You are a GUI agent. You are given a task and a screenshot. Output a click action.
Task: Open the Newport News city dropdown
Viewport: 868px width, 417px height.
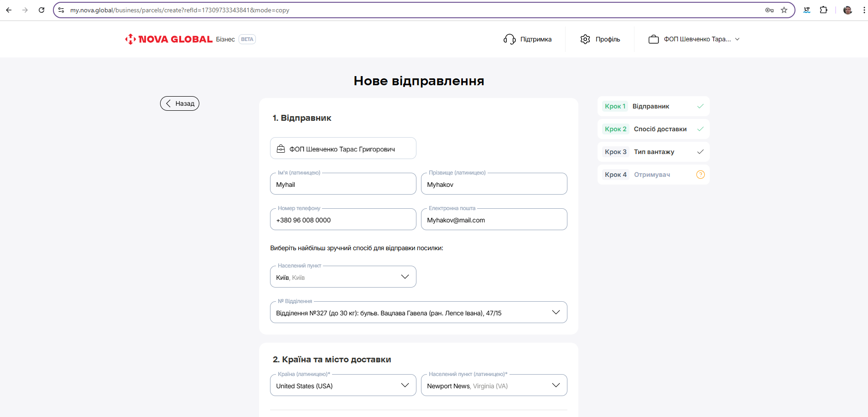[x=494, y=386]
